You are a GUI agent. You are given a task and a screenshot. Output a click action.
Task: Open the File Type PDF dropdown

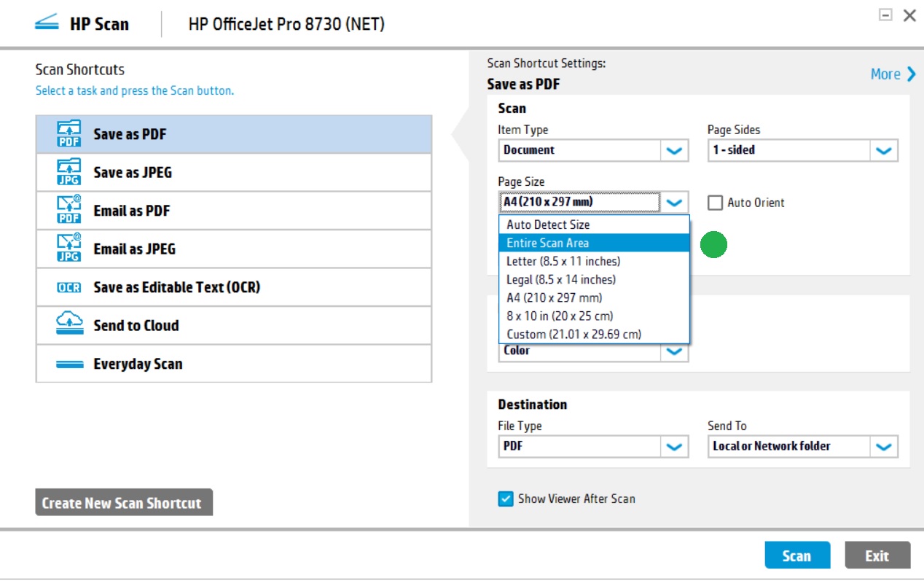pyautogui.click(x=674, y=446)
